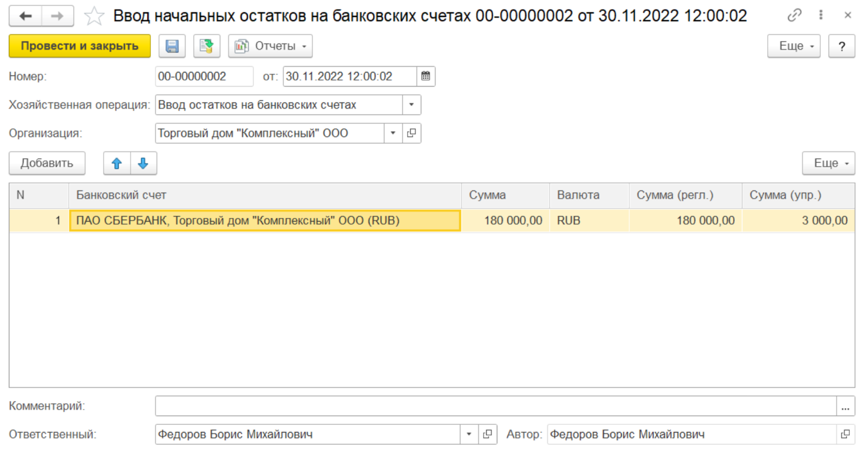The height and width of the screenshot is (452, 868).
Task: Open the top Еще menu
Action: click(x=793, y=46)
